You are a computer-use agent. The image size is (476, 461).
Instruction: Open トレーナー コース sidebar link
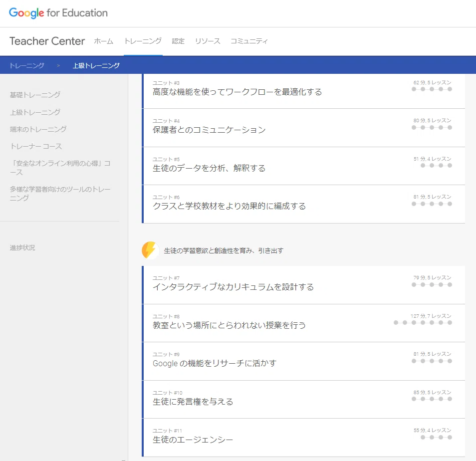36,146
